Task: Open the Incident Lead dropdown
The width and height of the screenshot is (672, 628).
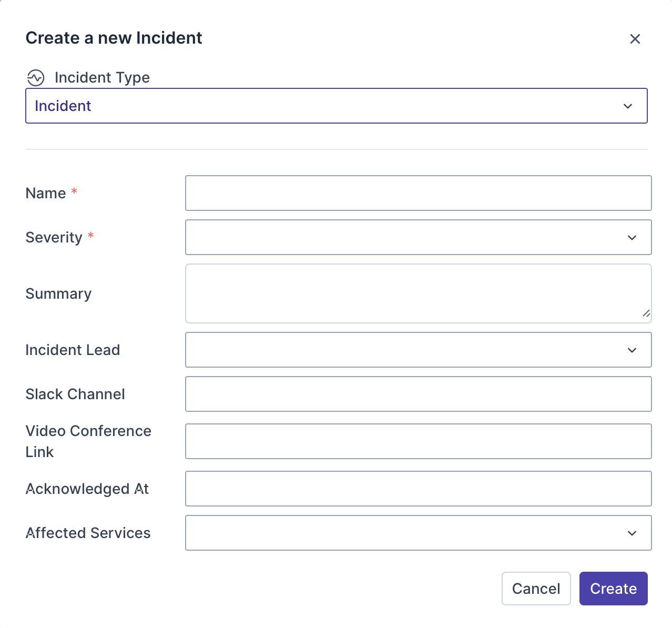Action: coord(418,350)
